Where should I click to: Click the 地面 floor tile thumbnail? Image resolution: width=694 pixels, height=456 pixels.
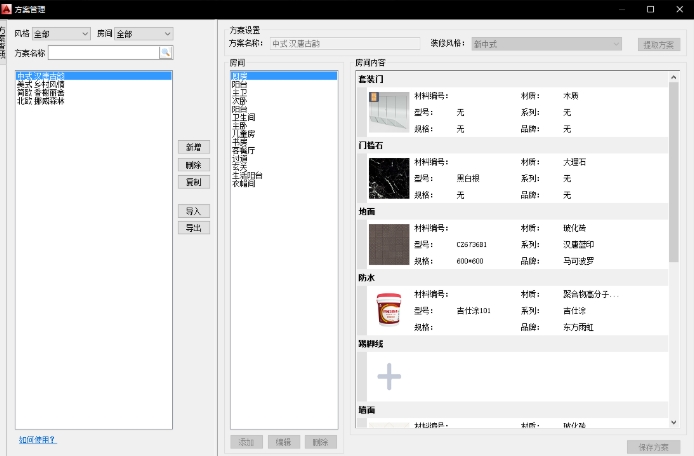[x=388, y=244]
